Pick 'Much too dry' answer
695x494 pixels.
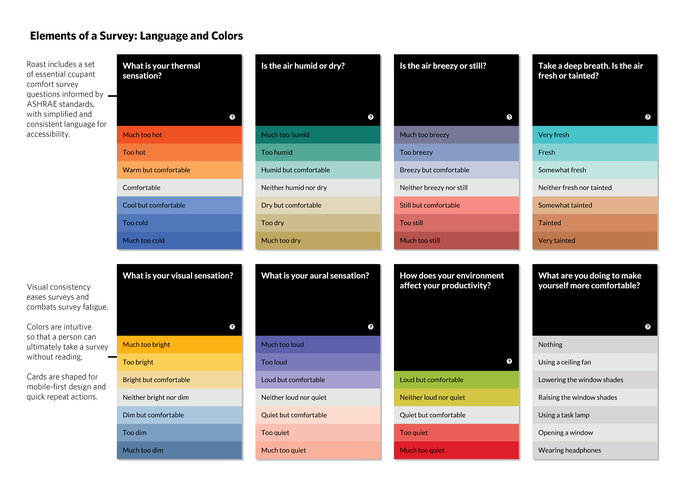click(318, 241)
